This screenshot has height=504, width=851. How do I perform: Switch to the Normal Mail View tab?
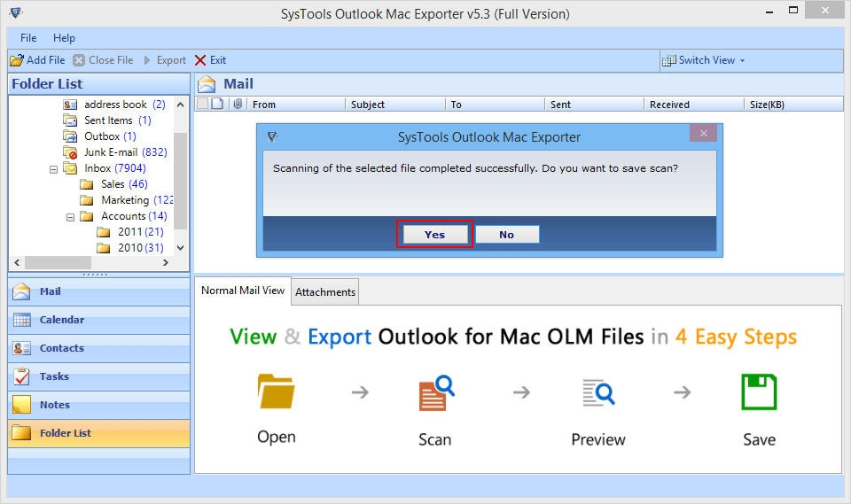pyautogui.click(x=243, y=291)
